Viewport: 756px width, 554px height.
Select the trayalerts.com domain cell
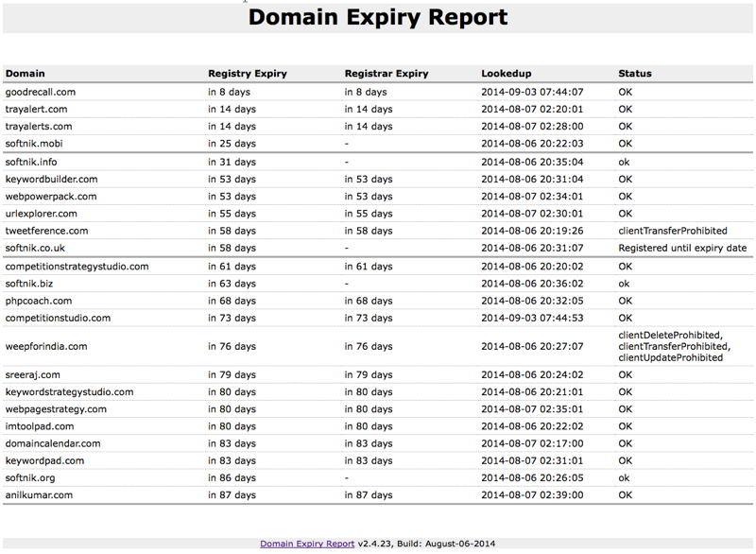39,127
